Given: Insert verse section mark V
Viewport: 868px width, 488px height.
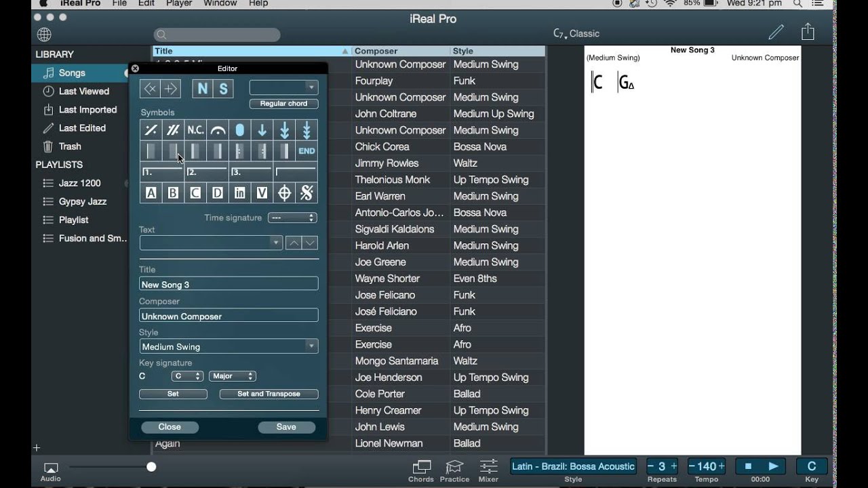Looking at the screenshot, I should (x=262, y=193).
